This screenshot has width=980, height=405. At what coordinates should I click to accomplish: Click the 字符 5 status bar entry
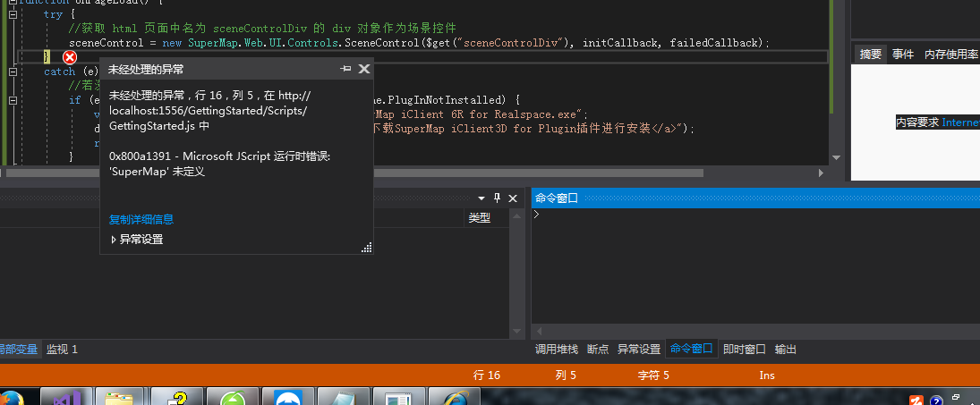653,375
